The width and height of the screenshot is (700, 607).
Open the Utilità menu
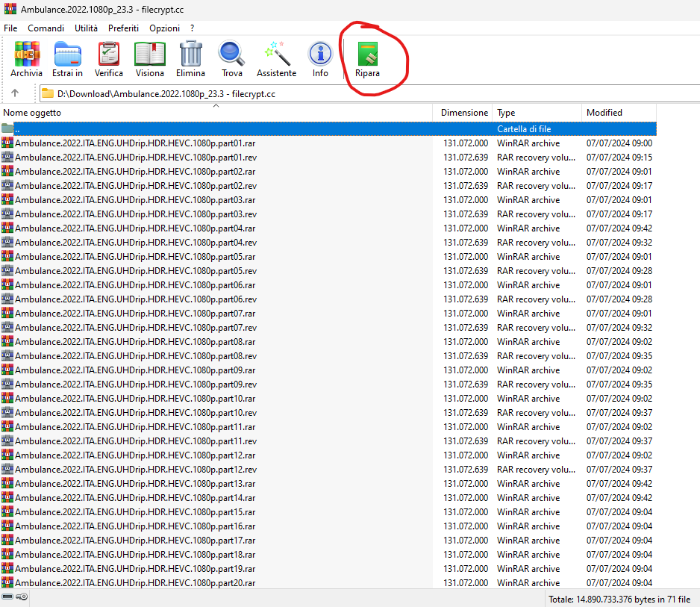[86, 28]
